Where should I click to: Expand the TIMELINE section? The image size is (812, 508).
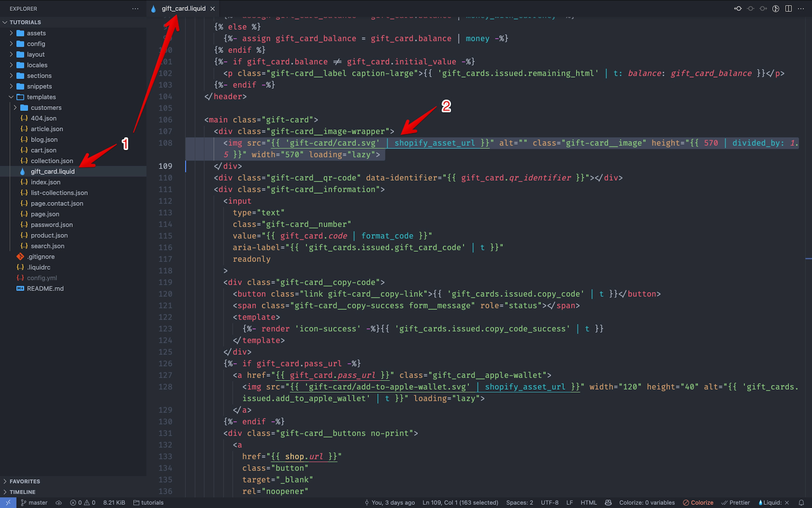73,492
